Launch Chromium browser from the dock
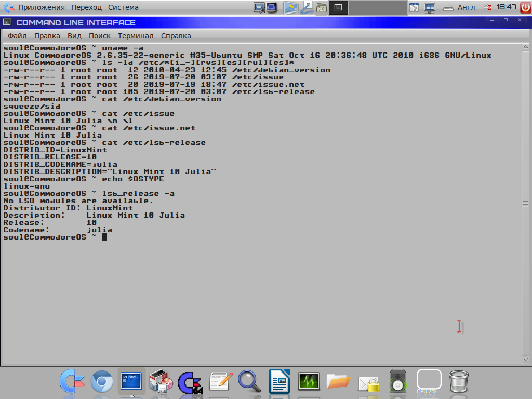The width and height of the screenshot is (532, 399). [102, 381]
